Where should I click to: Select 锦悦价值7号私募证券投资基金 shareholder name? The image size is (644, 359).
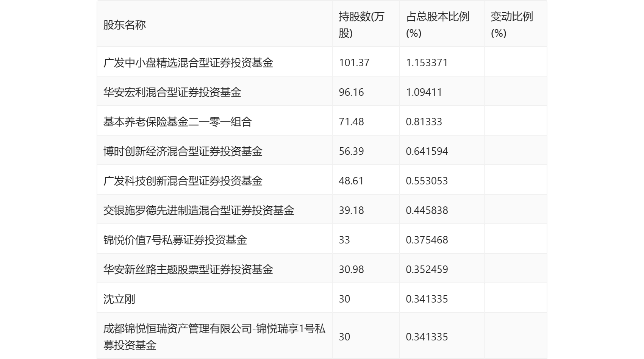pos(175,240)
